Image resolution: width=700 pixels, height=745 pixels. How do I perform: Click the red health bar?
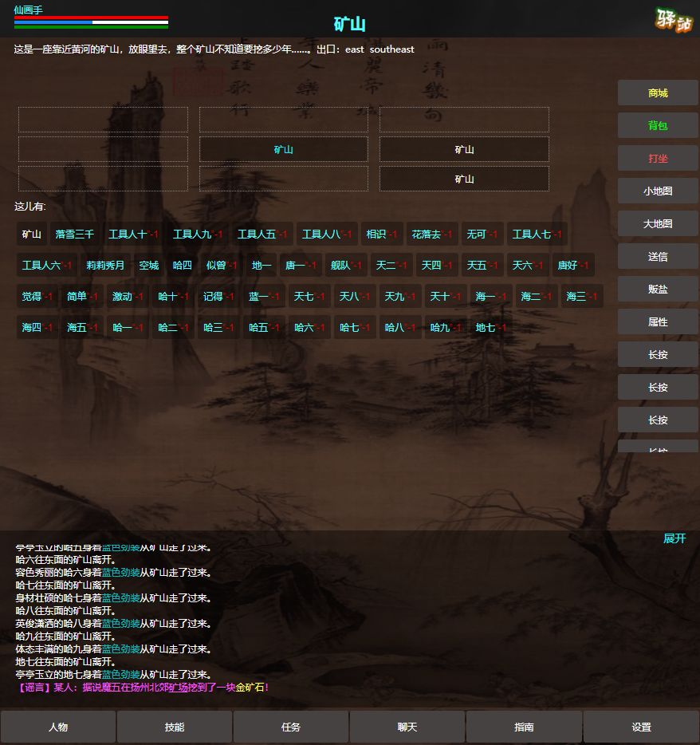click(91, 18)
